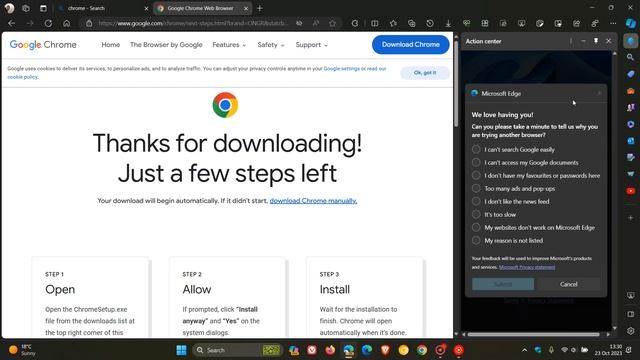Select "My reason is not listed" option

pos(507,240)
